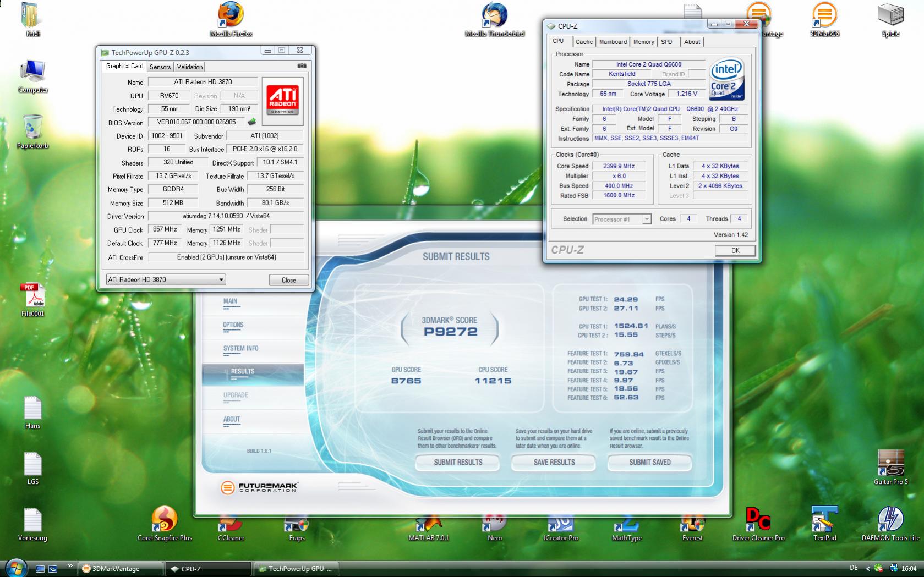The width and height of the screenshot is (924, 577).
Task: Select the LGS file on the desktop
Action: pos(33,469)
